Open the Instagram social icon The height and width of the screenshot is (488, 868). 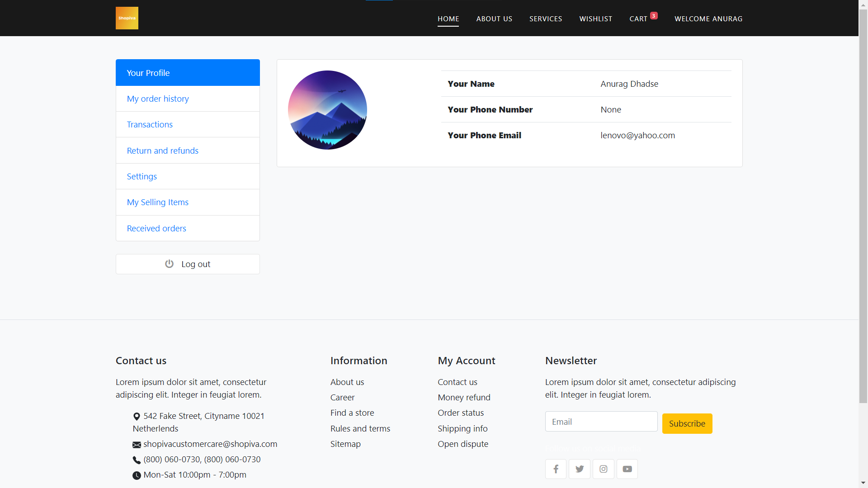coord(603,469)
